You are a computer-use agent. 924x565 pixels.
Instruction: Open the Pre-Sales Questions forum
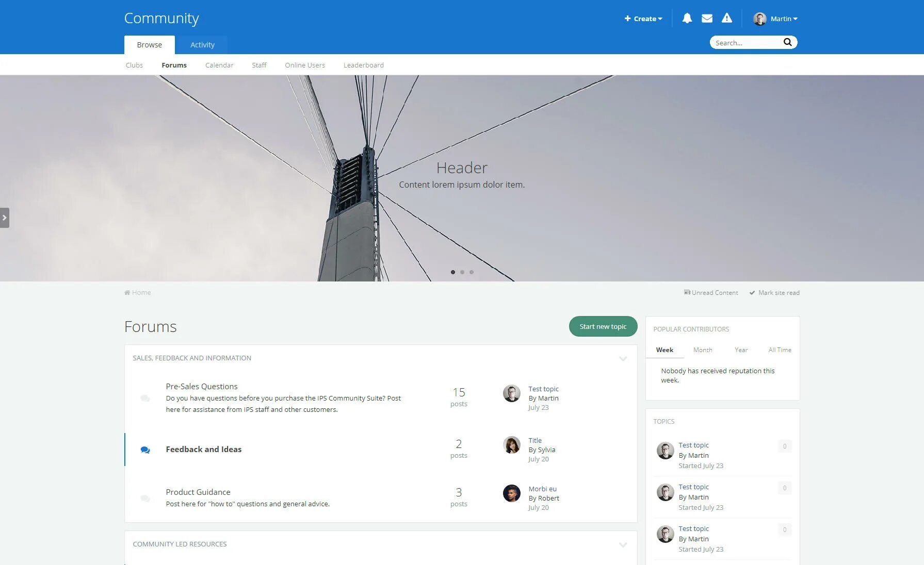click(x=202, y=386)
